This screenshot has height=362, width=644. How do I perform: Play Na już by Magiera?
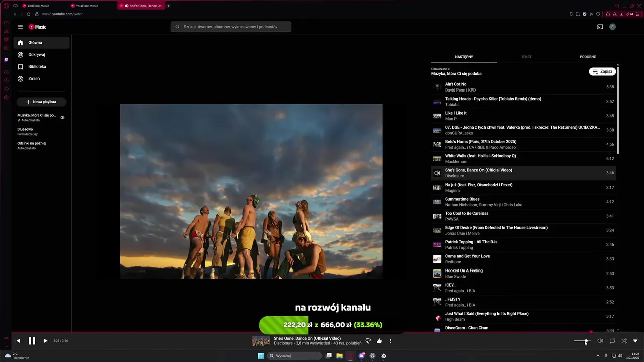pyautogui.click(x=523, y=188)
